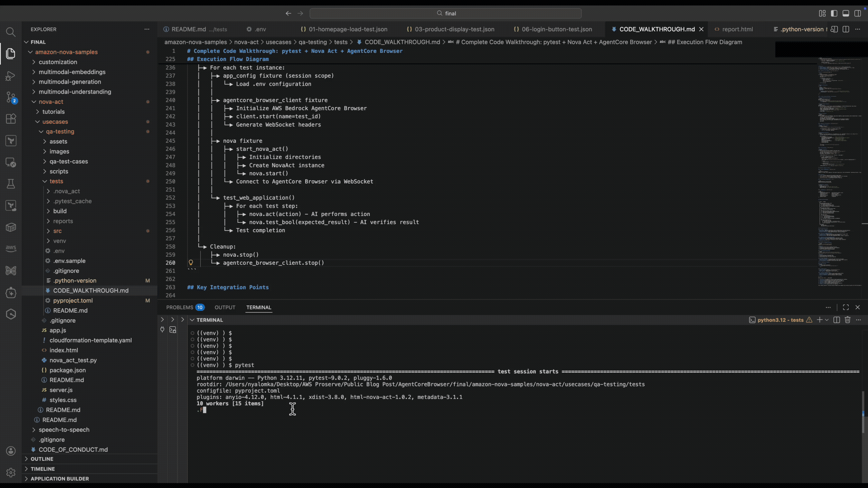Open the AWS toolkit icon
The image size is (868, 488).
coord(11,249)
